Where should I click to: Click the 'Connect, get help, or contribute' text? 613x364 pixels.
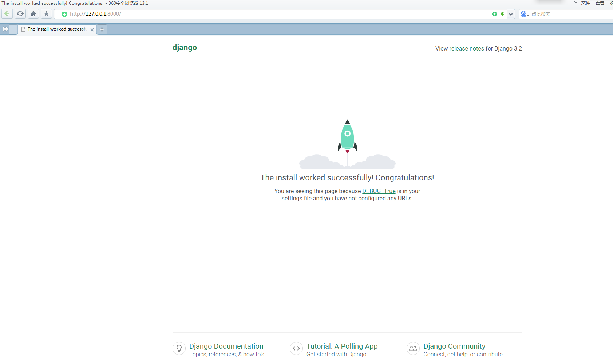[x=463, y=355]
